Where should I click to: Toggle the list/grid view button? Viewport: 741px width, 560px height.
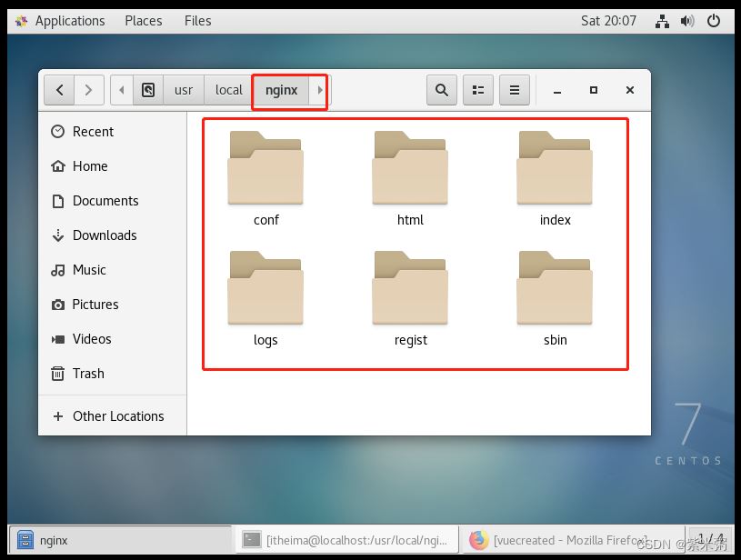(477, 90)
